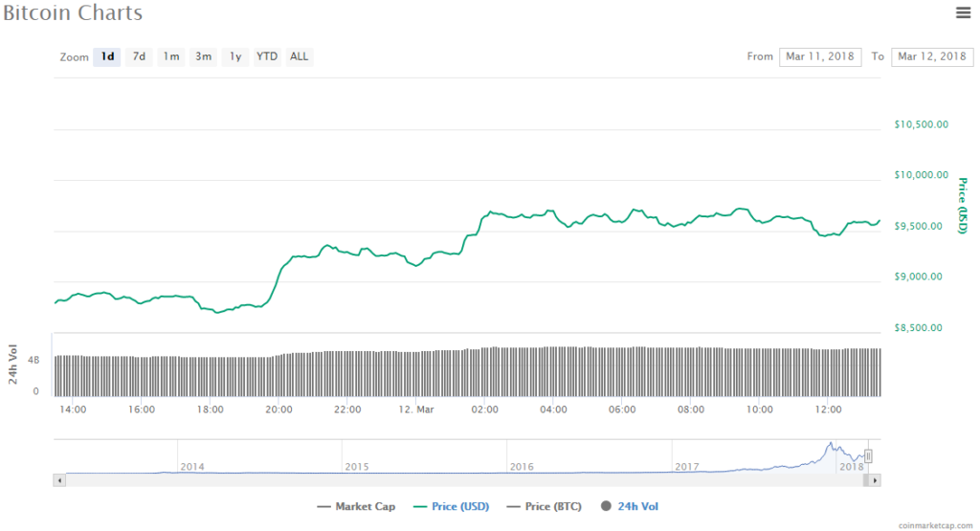Click the navigator scrollbar track
Screen dimensions: 980x531
(459, 478)
